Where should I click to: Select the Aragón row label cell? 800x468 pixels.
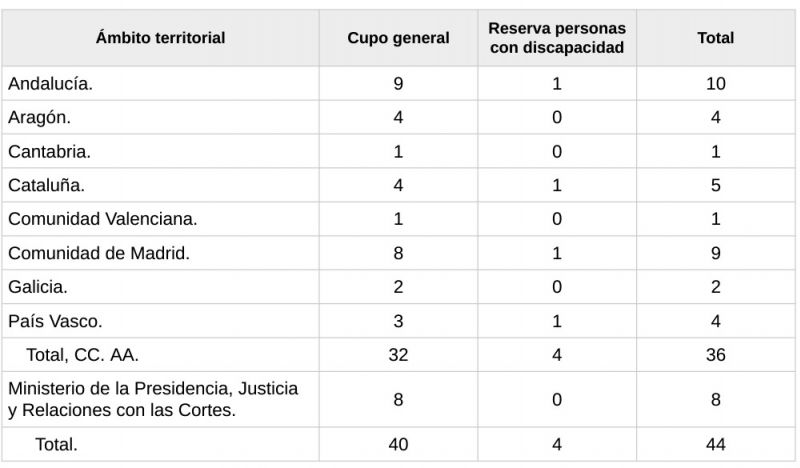click(x=160, y=117)
